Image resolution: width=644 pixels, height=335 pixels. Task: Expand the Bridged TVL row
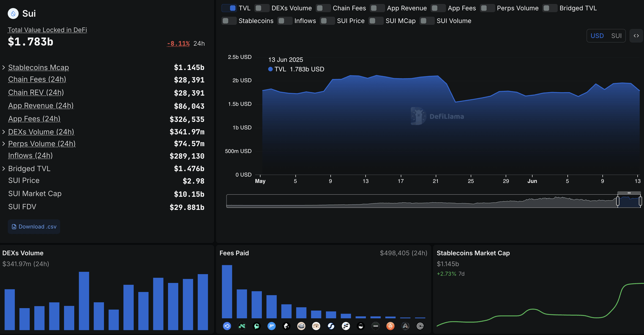click(4, 169)
